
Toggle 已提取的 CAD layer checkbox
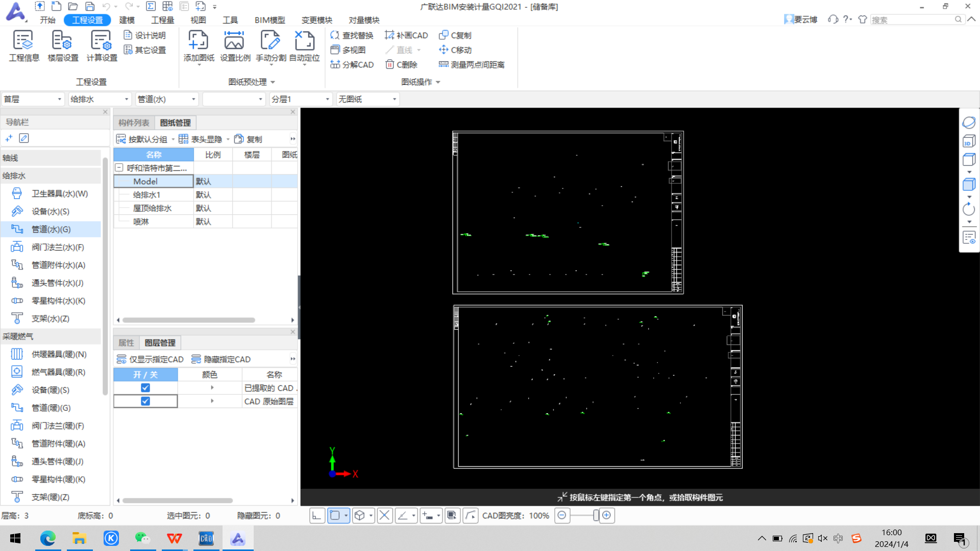point(145,388)
